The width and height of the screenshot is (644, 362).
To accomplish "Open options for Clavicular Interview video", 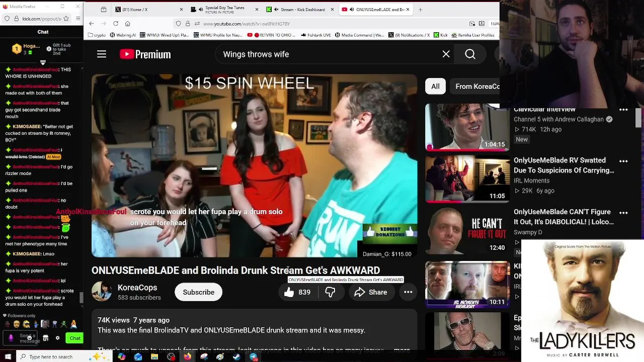I will point(623,110).
